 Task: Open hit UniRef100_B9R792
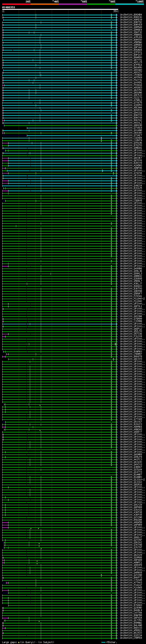[x=131, y=22]
